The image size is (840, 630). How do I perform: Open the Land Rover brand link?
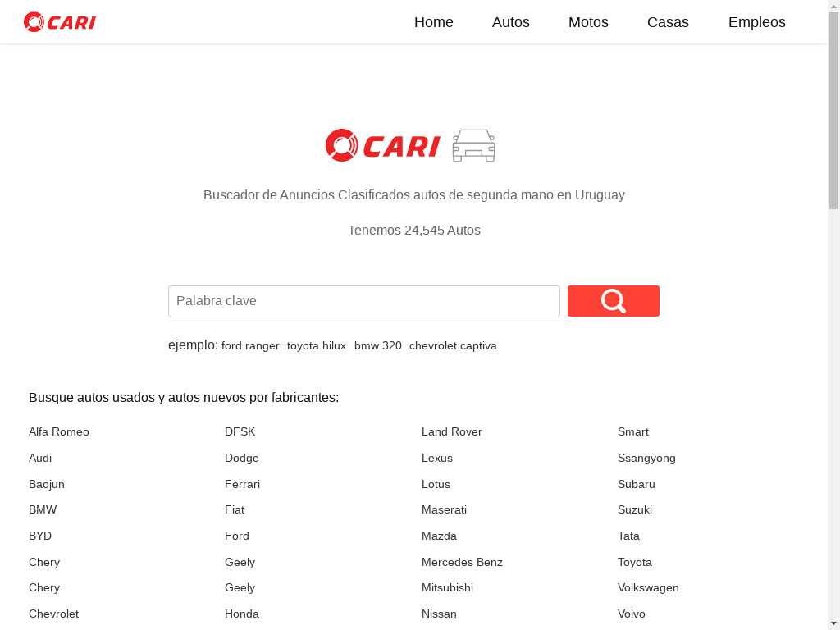(x=452, y=431)
